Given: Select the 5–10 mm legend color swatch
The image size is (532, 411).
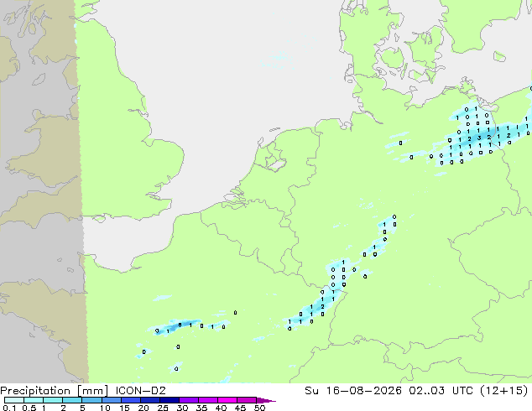Looking at the screenshot, I should click(91, 400).
